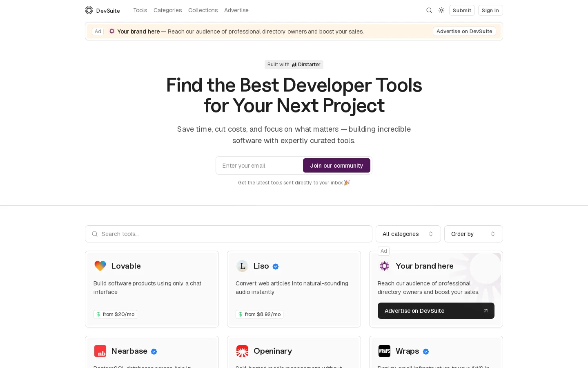Open the Nearbase tool title

(x=129, y=351)
